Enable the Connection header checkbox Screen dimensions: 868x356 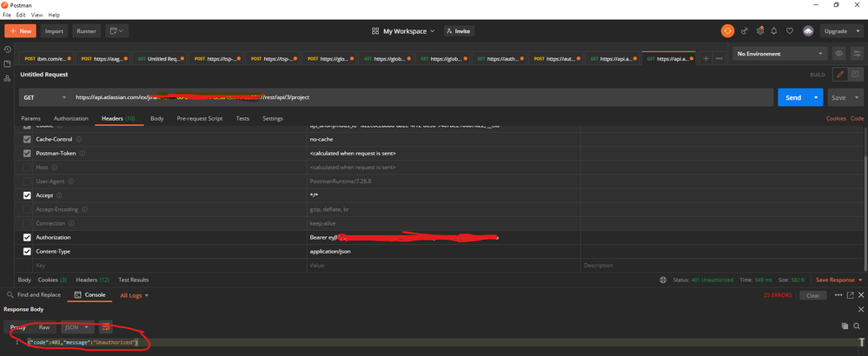pos(27,223)
